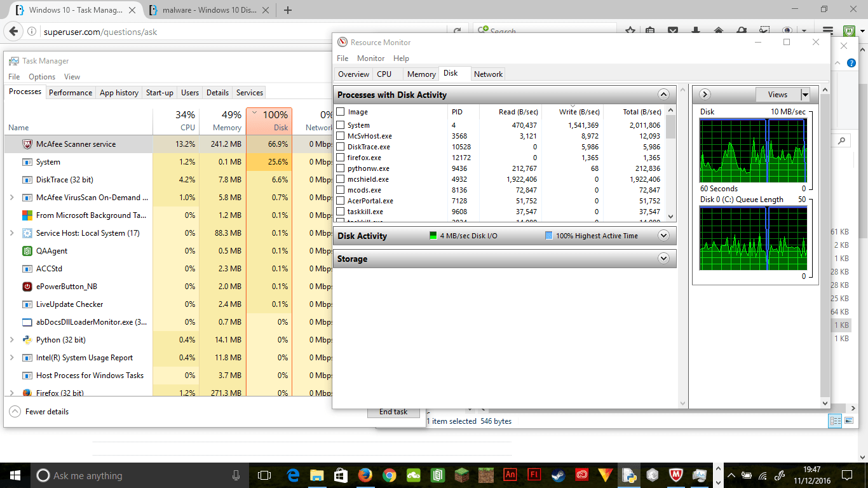Click the back arrow in Firefox
The width and height of the screenshot is (868, 488).
tap(14, 29)
